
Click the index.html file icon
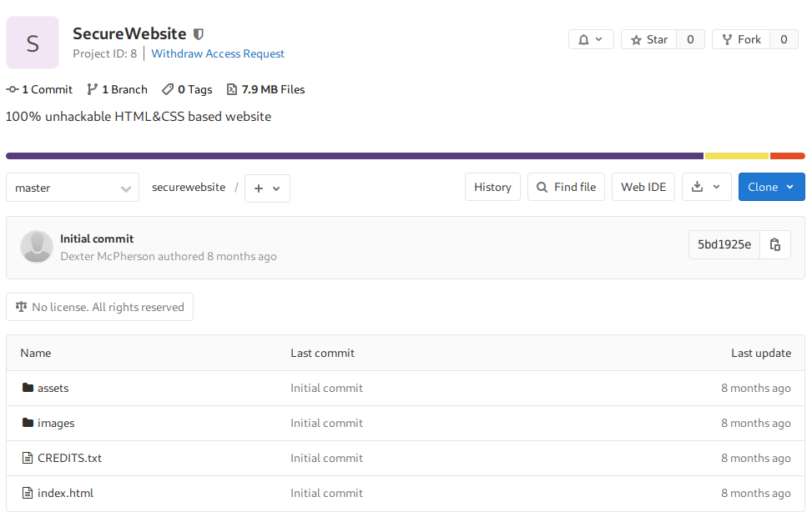(28, 493)
